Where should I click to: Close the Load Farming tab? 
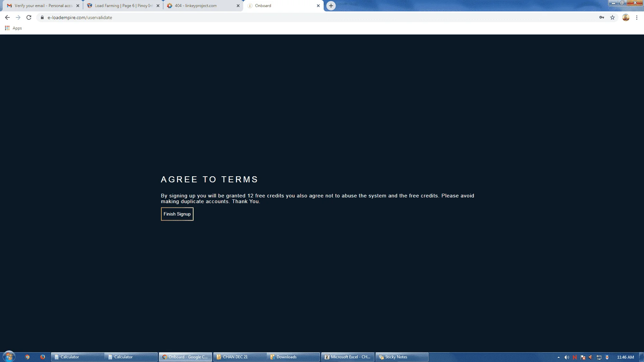click(158, 6)
